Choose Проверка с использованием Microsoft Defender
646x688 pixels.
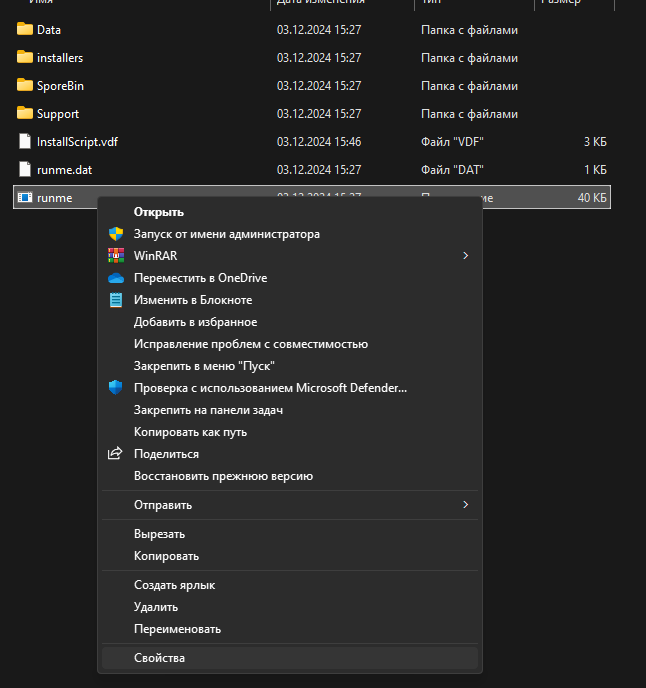290,387
